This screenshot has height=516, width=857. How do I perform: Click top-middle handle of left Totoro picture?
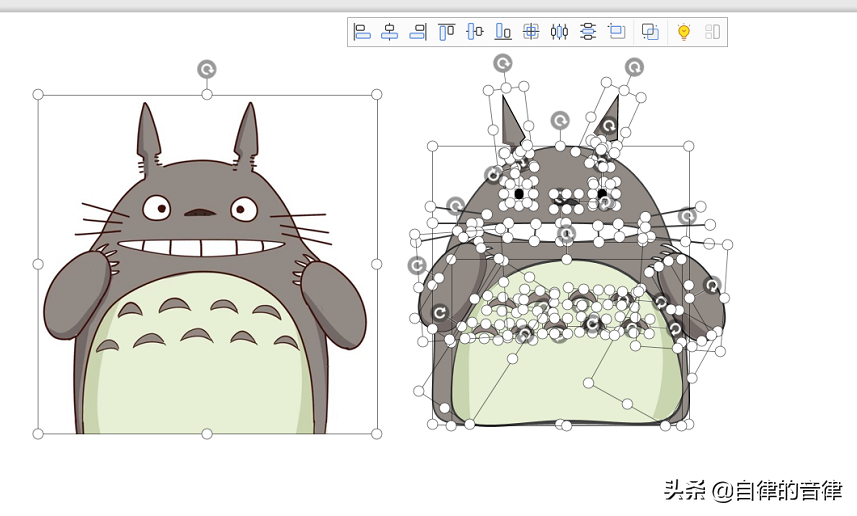pos(207,95)
